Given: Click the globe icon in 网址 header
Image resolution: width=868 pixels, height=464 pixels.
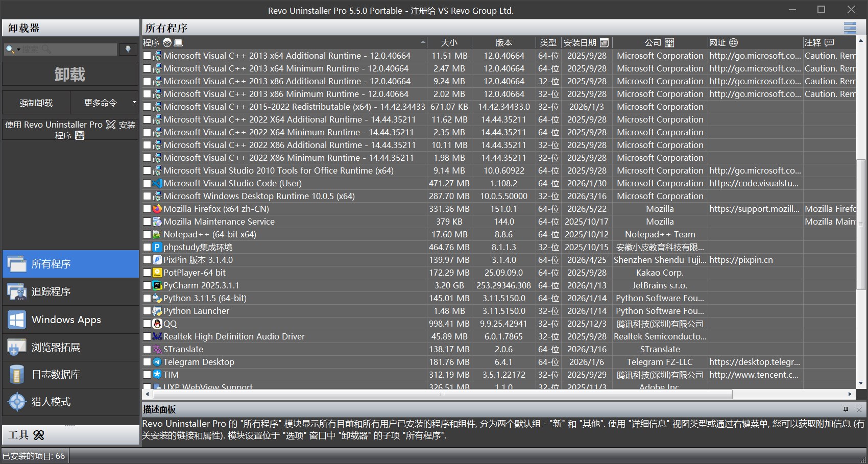Looking at the screenshot, I should [734, 42].
